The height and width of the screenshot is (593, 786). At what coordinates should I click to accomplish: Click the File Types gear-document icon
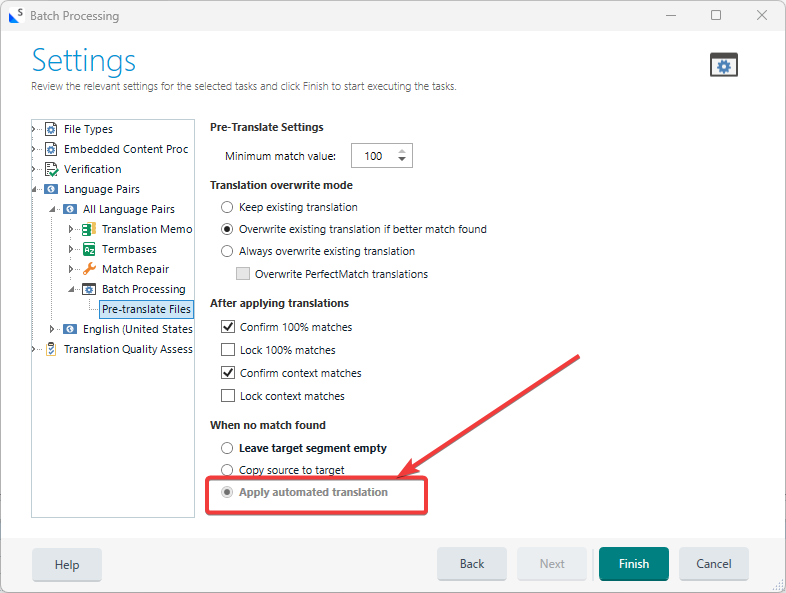click(x=51, y=129)
